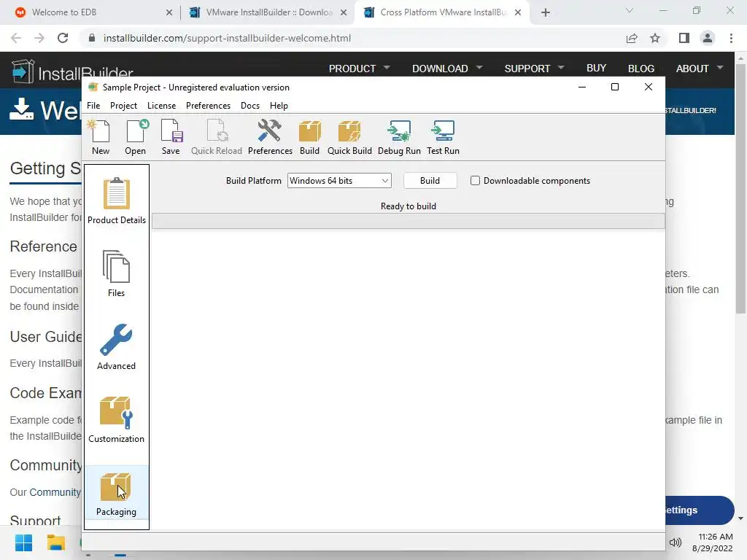The width and height of the screenshot is (747, 560).
Task: Select Product Details in the sidebar
Action: [x=117, y=201]
